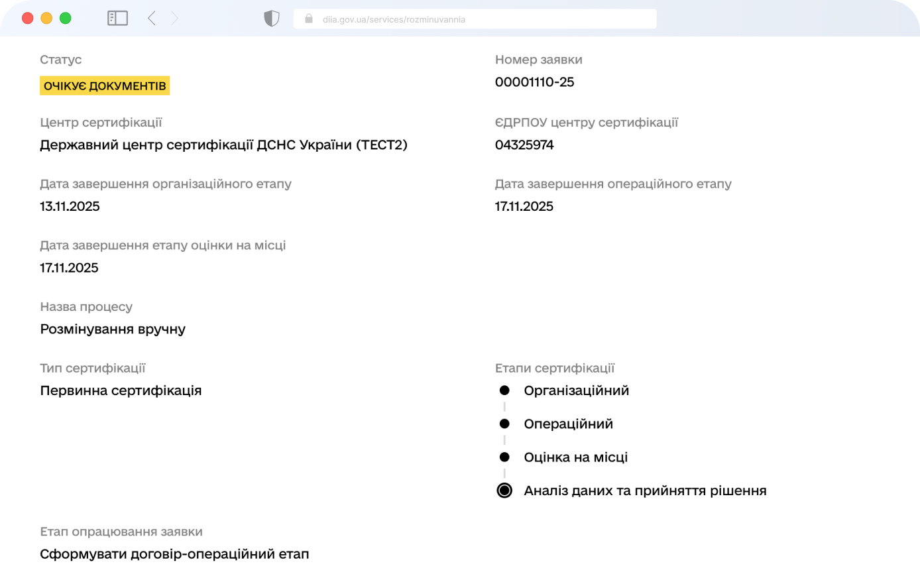Screen dimensions: 920x588
Task: Go back with the left arrow
Action: coord(152,19)
